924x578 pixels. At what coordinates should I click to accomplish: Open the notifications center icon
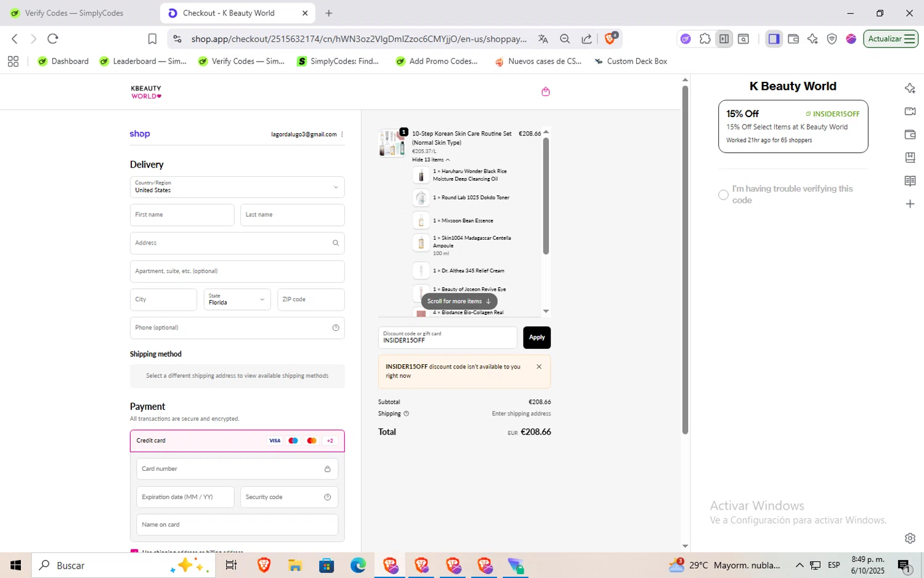click(904, 565)
